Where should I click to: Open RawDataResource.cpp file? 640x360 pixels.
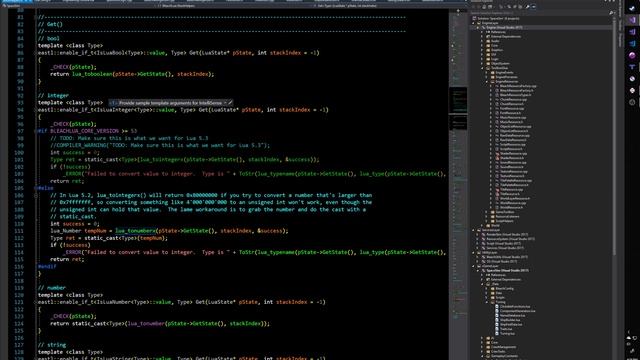515,135
